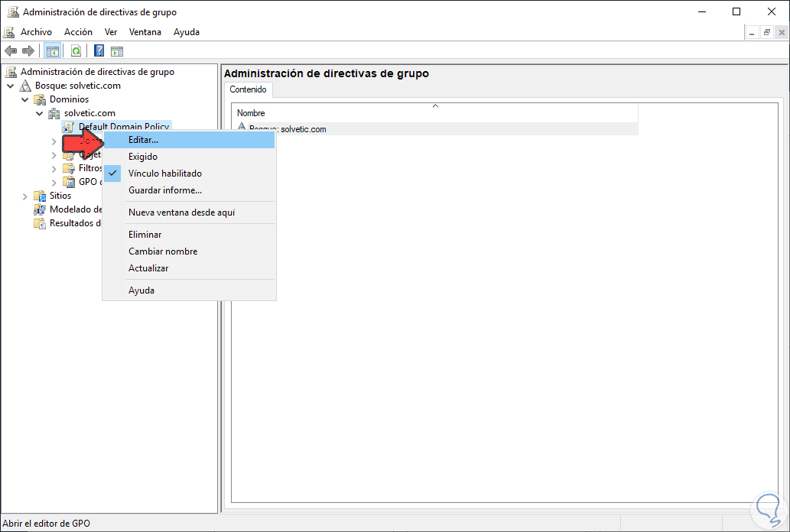
Task: Click the Modelado de directivas icon
Action: (40, 209)
